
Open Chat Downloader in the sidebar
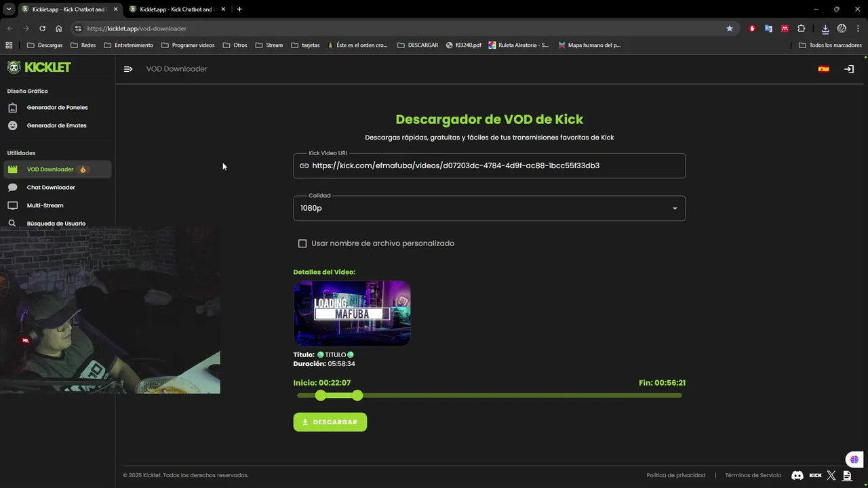coord(58,187)
